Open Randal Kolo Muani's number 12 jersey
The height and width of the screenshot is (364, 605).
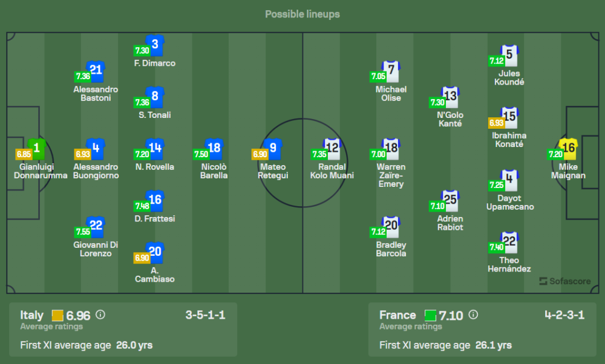point(332,148)
